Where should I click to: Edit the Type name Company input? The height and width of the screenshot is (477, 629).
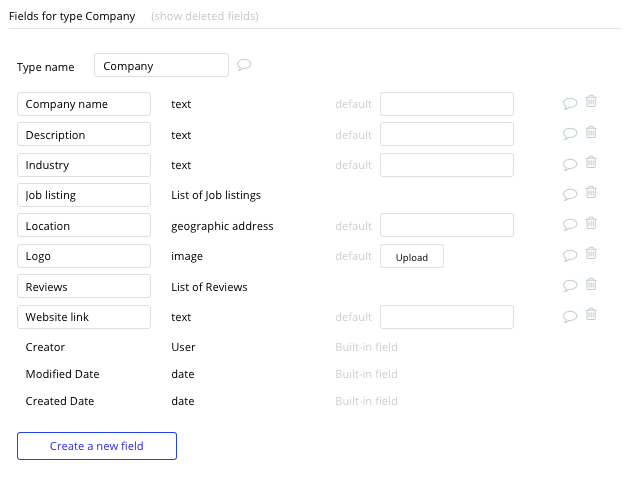tap(161, 65)
